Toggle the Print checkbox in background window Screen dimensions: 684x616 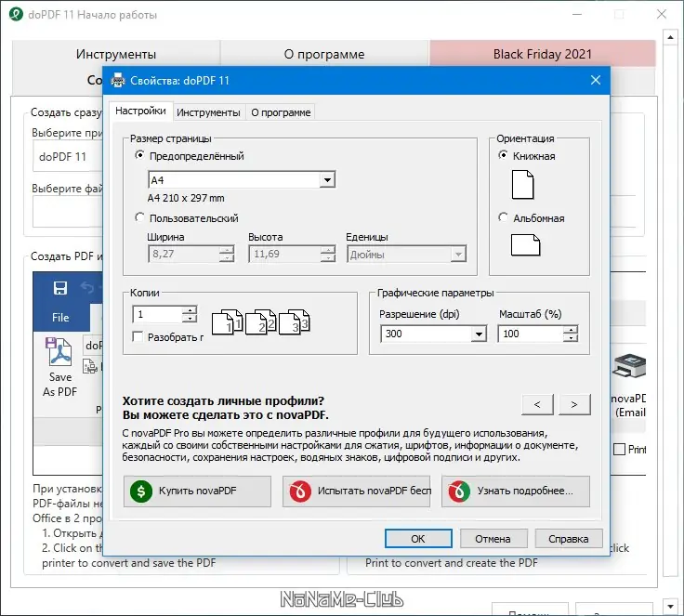619,449
